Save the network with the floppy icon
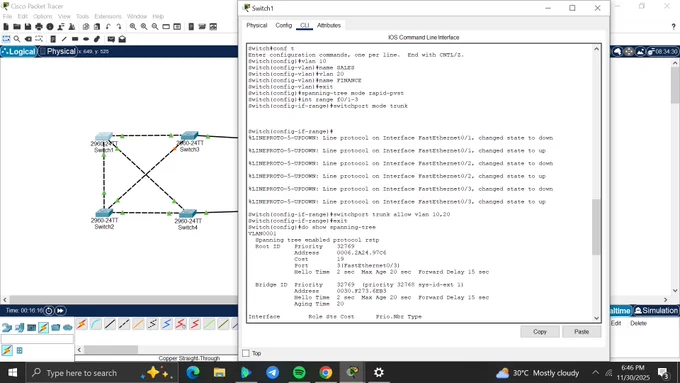680x383 pixels. pyautogui.click(x=28, y=27)
